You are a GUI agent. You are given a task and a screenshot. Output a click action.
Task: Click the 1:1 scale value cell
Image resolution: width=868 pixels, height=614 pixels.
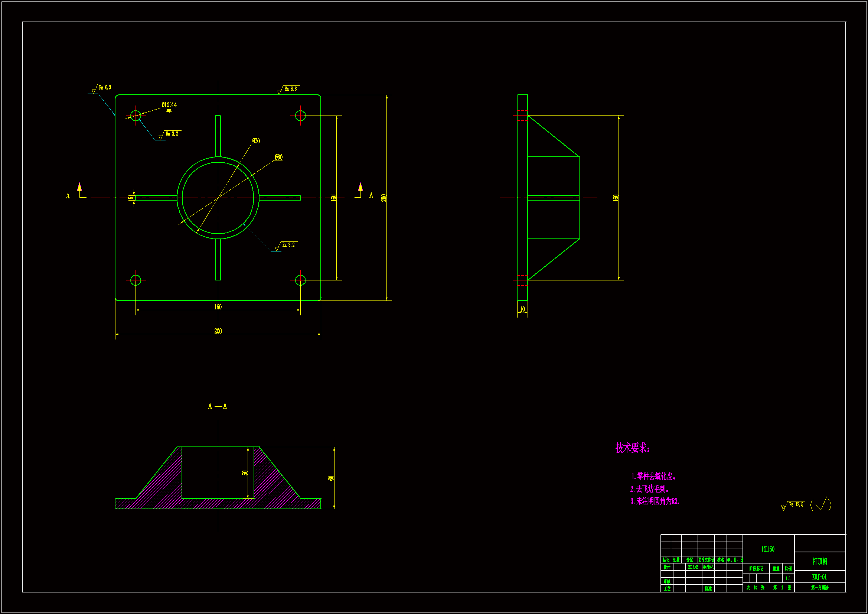click(788, 578)
